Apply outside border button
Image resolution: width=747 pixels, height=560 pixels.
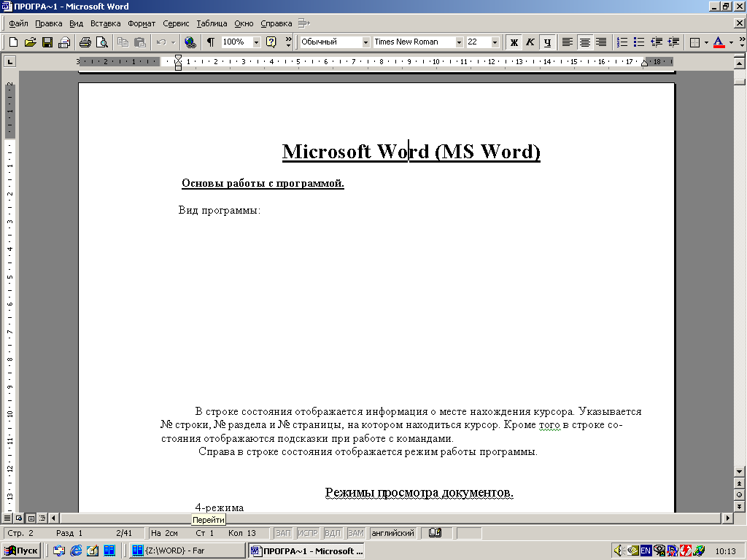pyautogui.click(x=694, y=42)
